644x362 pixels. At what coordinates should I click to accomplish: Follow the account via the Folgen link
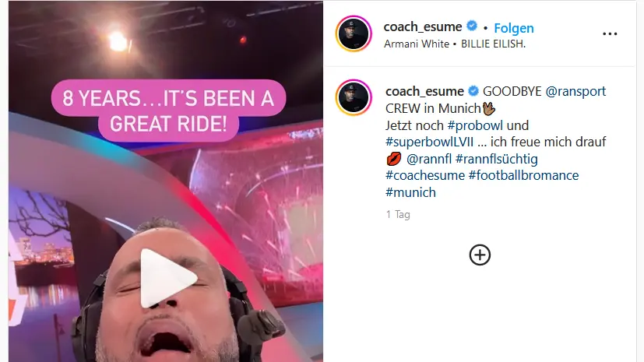tap(514, 28)
